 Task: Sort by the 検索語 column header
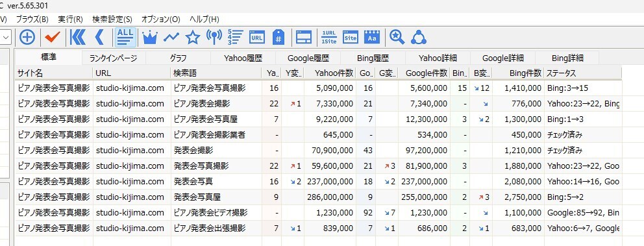click(x=216, y=73)
